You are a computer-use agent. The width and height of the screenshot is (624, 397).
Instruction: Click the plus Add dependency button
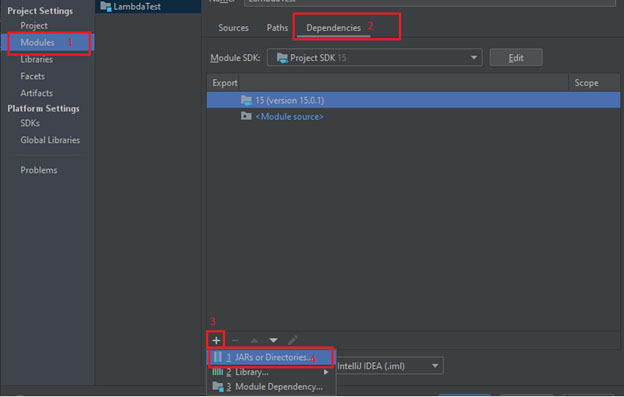click(x=216, y=340)
